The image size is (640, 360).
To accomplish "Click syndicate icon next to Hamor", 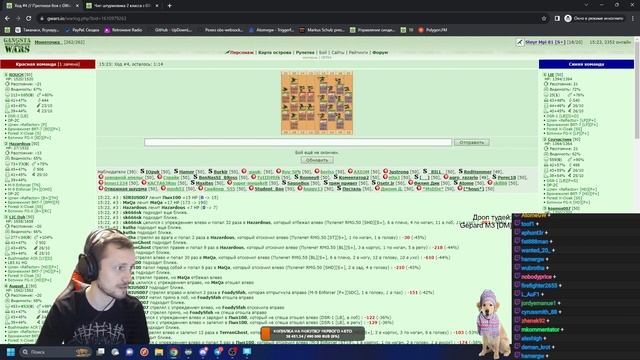I will [x=176, y=171].
